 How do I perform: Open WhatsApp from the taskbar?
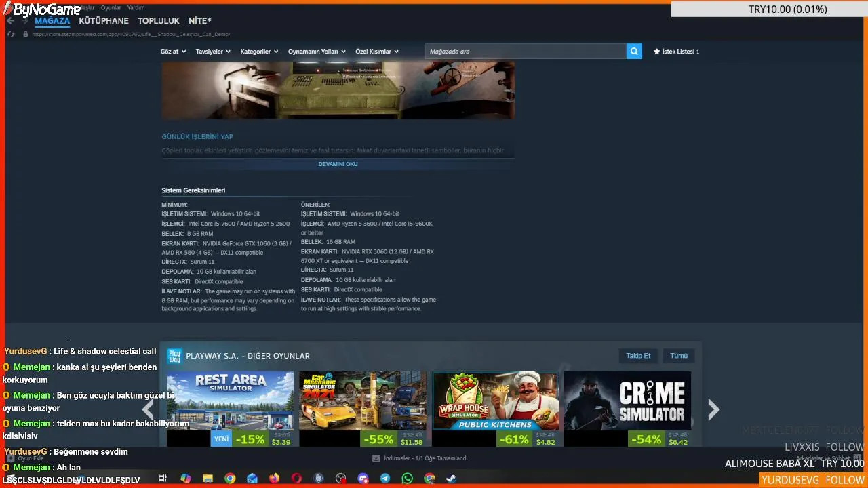[407, 479]
